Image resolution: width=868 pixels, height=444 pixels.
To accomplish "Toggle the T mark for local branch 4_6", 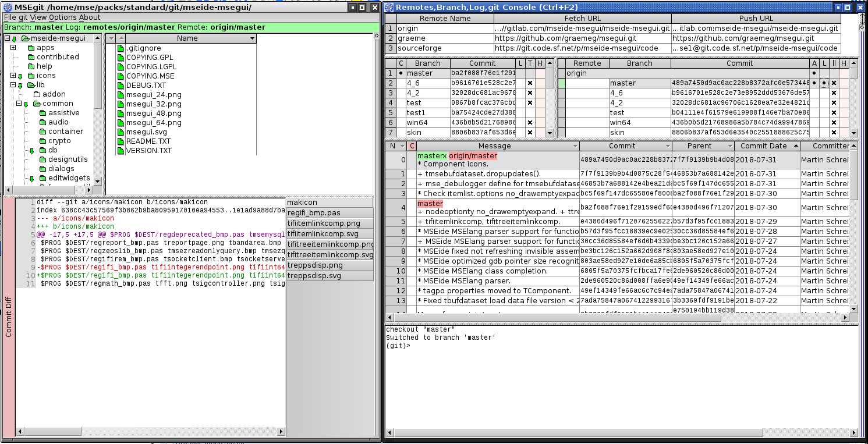I will tap(530, 83).
